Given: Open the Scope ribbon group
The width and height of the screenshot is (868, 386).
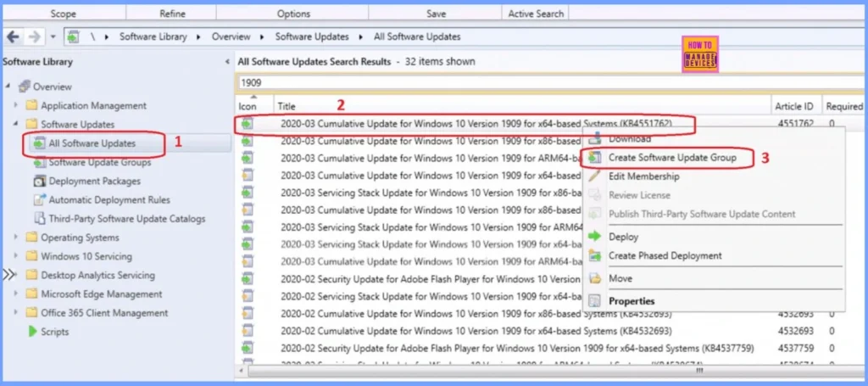Looking at the screenshot, I should tap(63, 14).
